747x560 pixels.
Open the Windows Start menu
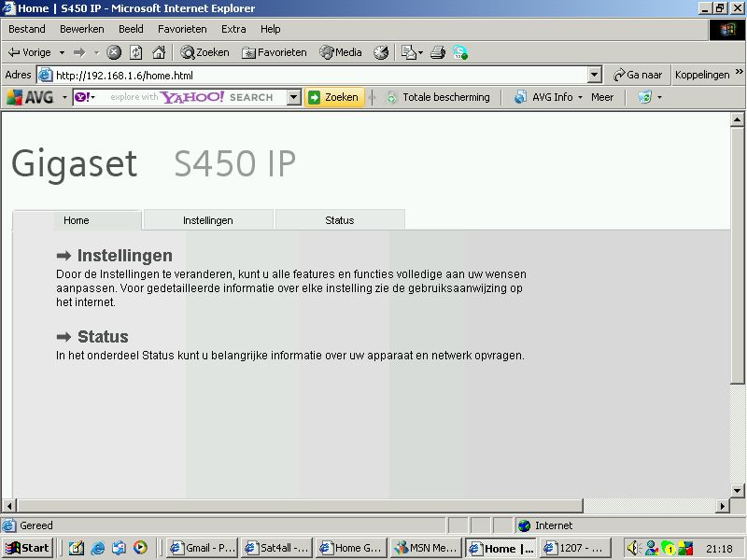(27, 548)
